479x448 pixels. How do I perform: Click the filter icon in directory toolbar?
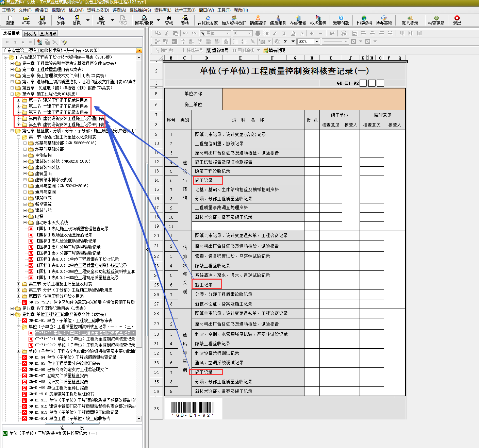pyautogui.click(x=64, y=42)
